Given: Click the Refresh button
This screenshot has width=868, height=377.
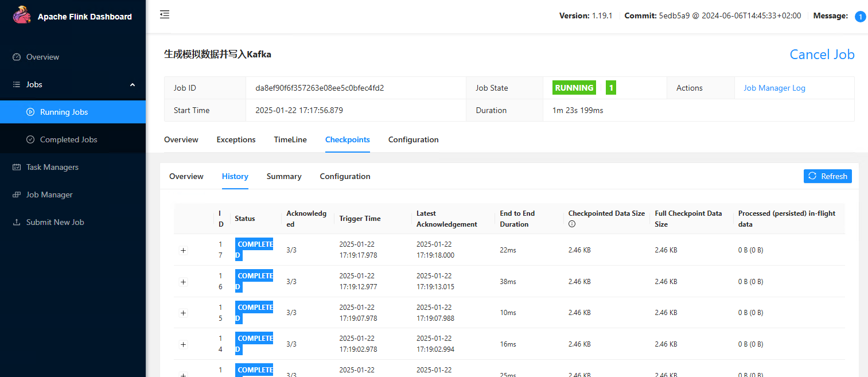Looking at the screenshot, I should tap(827, 176).
